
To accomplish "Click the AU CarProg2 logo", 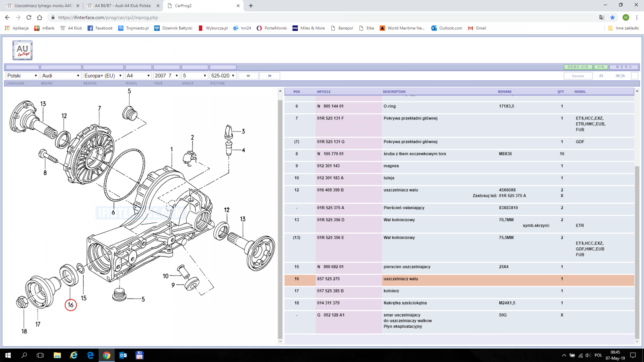I will pos(22,50).
